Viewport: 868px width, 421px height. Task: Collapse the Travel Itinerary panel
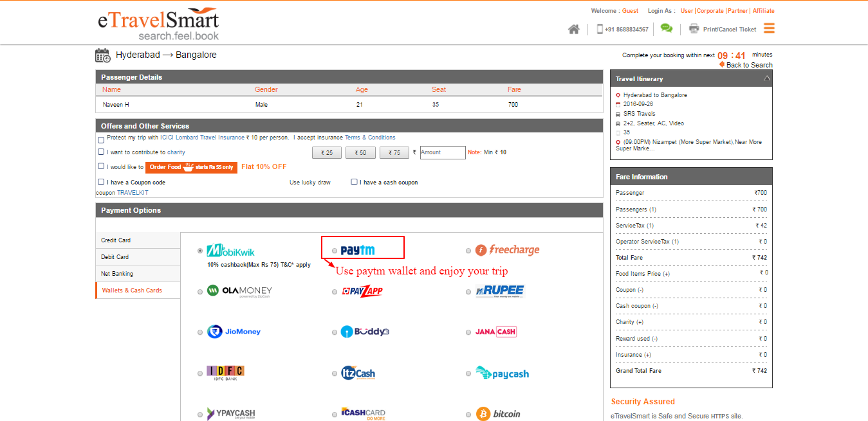pos(766,78)
